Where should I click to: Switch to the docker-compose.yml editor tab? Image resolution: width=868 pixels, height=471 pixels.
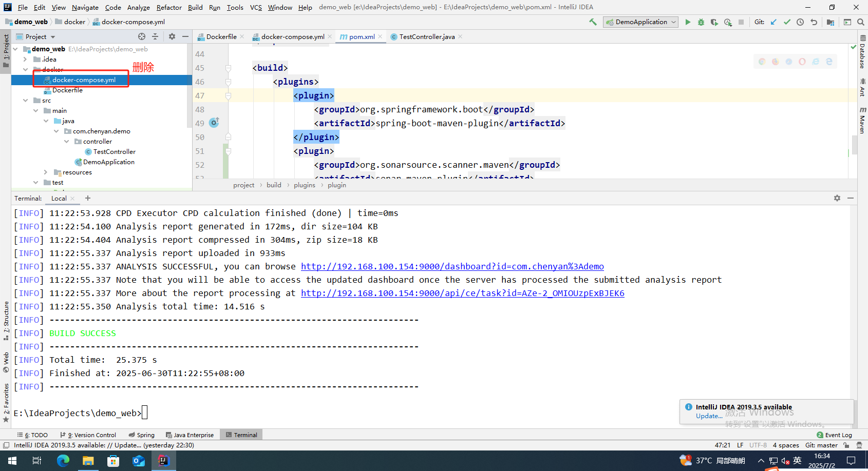tap(292, 36)
